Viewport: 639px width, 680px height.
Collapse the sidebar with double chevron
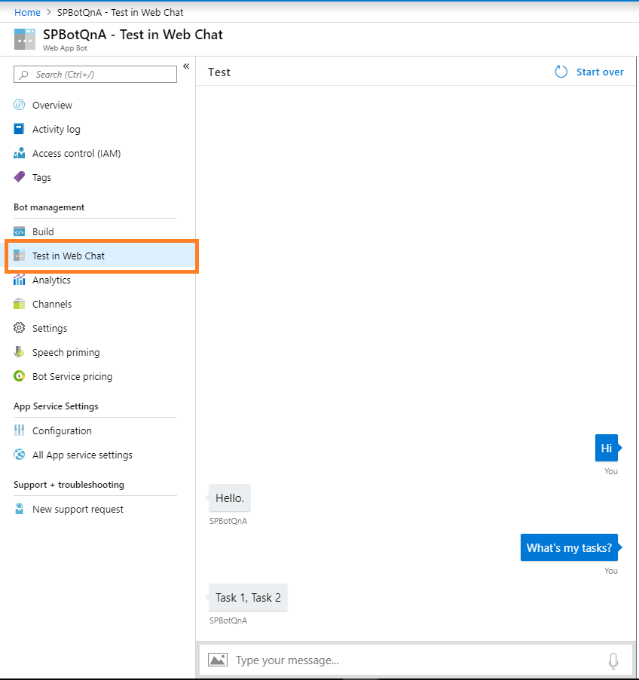[186, 66]
